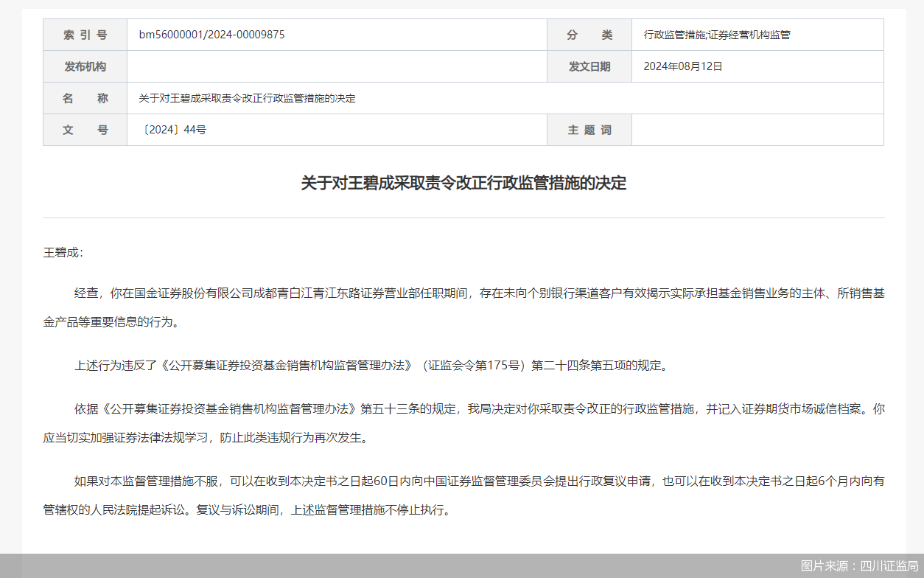924x578 pixels.
Task: Click the 主题词 label cell
Action: tap(589, 130)
